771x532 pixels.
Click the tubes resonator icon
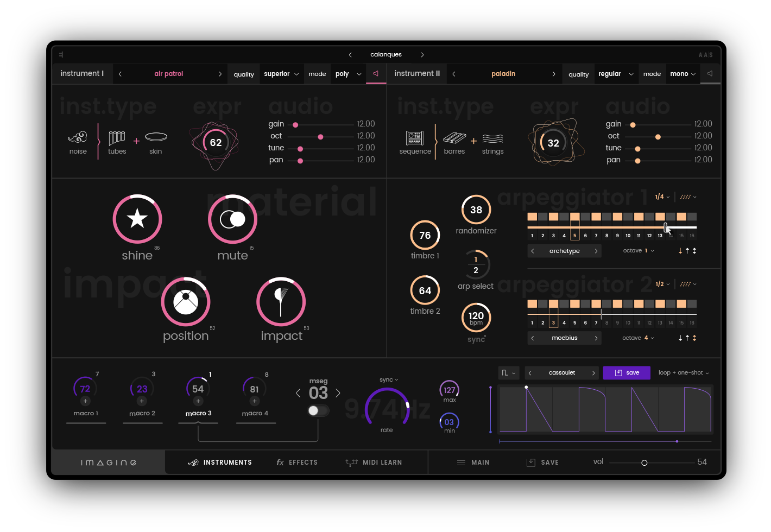click(117, 137)
